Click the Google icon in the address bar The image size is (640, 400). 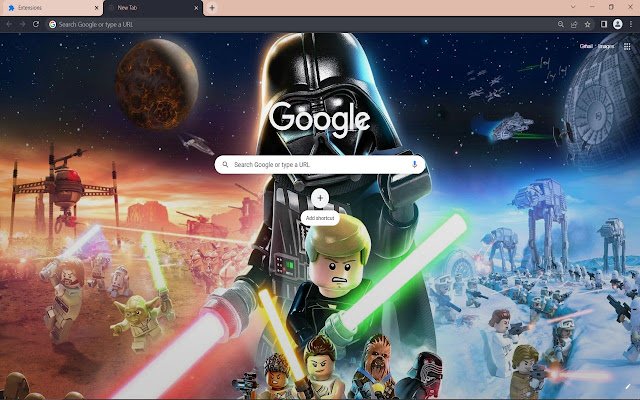[x=52, y=24]
